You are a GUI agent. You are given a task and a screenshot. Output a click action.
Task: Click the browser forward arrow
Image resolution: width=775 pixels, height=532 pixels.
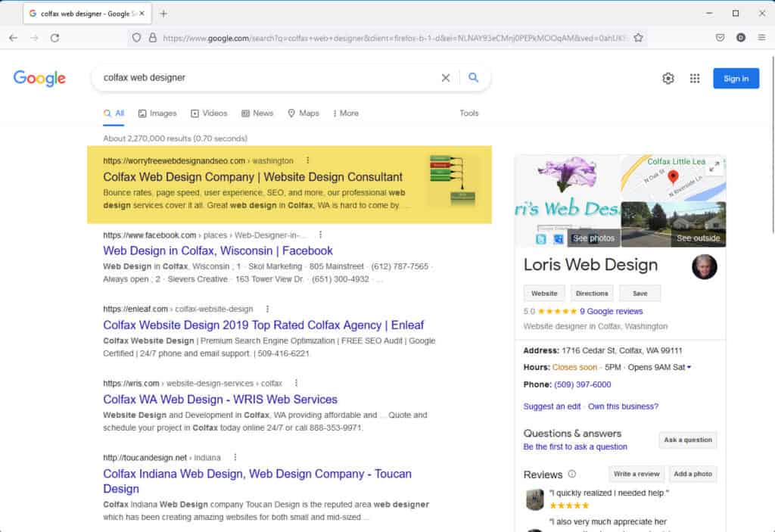(34, 38)
